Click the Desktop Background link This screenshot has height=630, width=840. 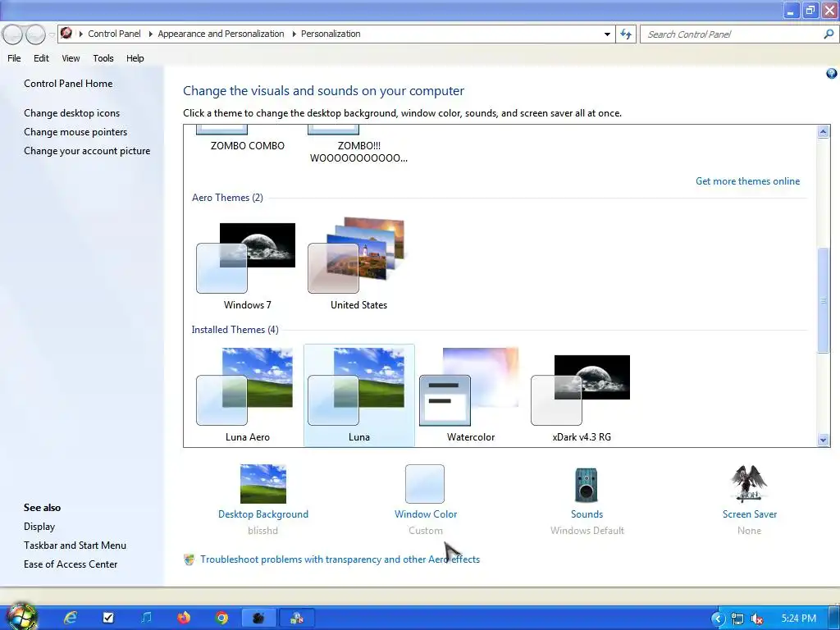coord(263,514)
